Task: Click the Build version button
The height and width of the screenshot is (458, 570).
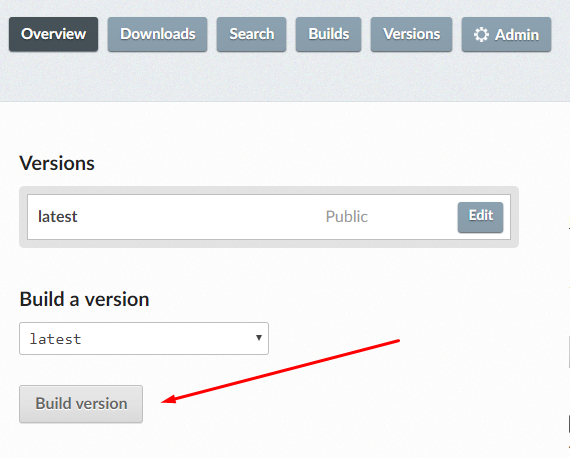Action: [x=81, y=404]
